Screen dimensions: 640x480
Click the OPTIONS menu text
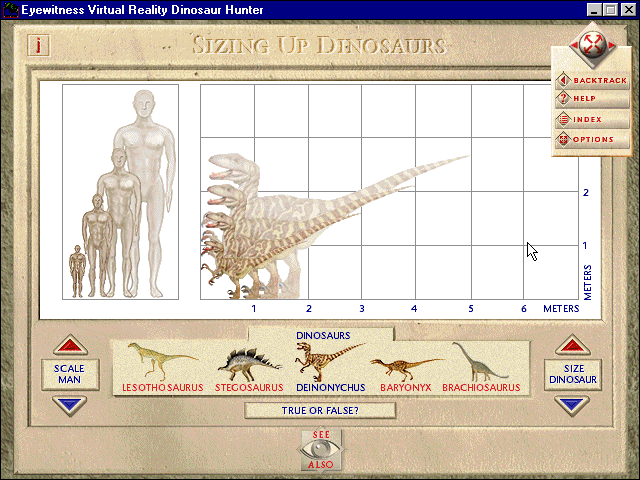[593, 140]
